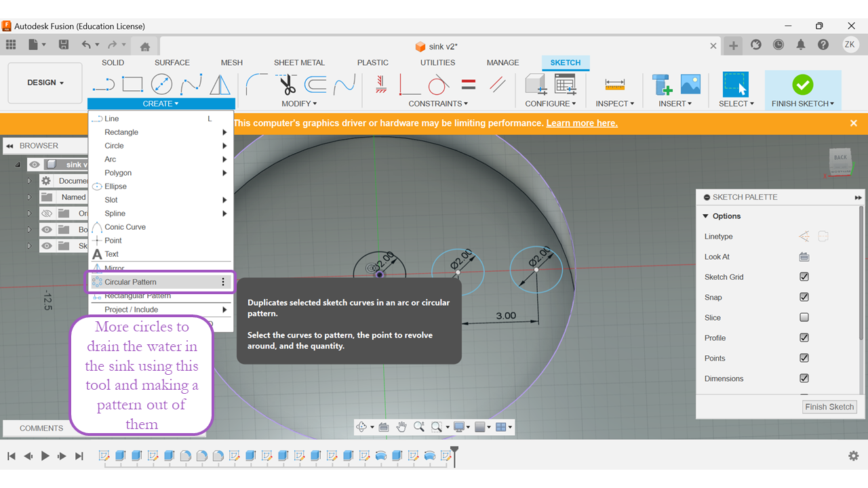Select the Center Diameter Circle tool icon
Viewport: 868px width, 488px height.
(x=161, y=85)
